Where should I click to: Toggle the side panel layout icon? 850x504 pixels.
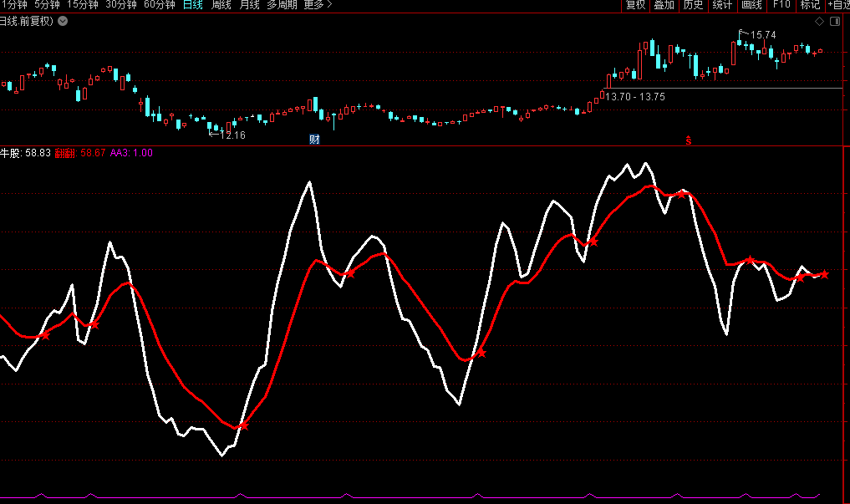click(x=836, y=22)
